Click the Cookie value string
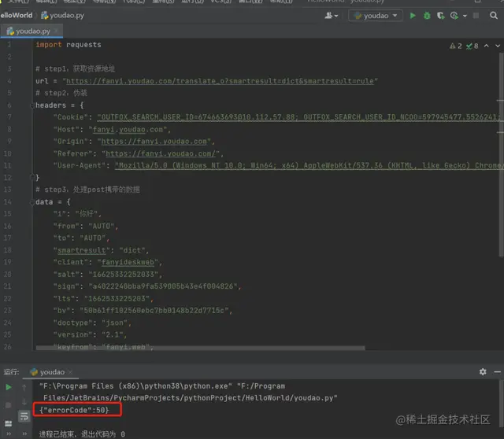Viewport: 504px width, 439px height. pyautogui.click(x=299, y=117)
